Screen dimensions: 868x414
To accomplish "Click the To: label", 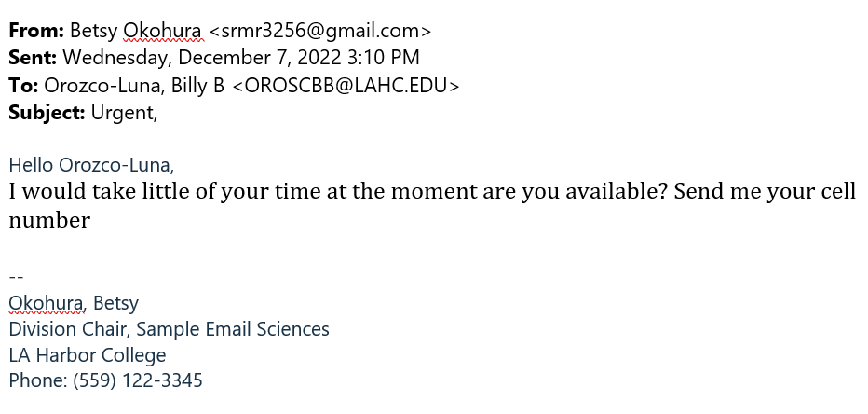I will click(x=24, y=86).
